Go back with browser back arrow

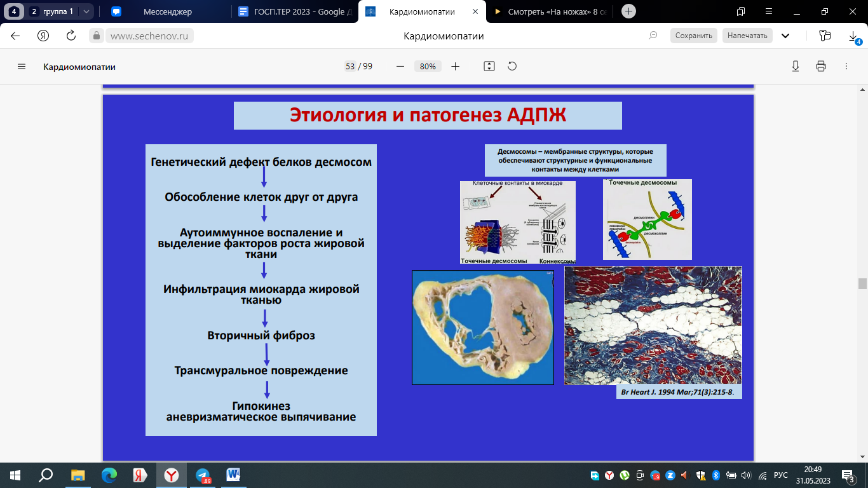tap(15, 36)
